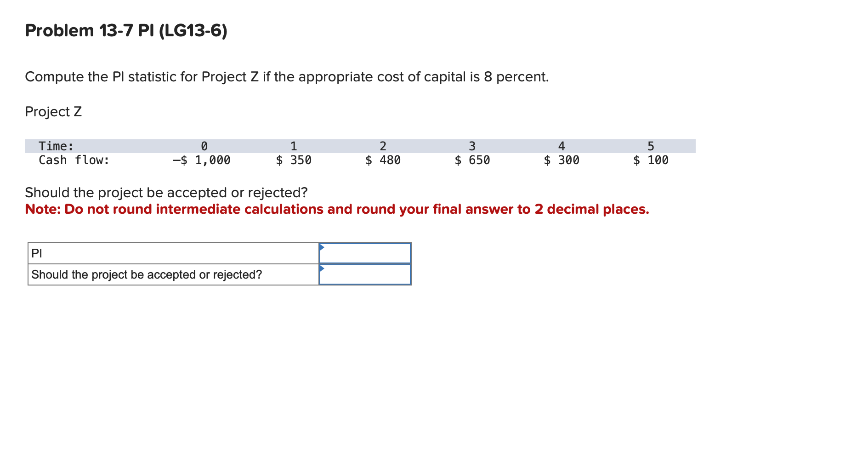Select the $350 cash flow at time 1

[294, 160]
